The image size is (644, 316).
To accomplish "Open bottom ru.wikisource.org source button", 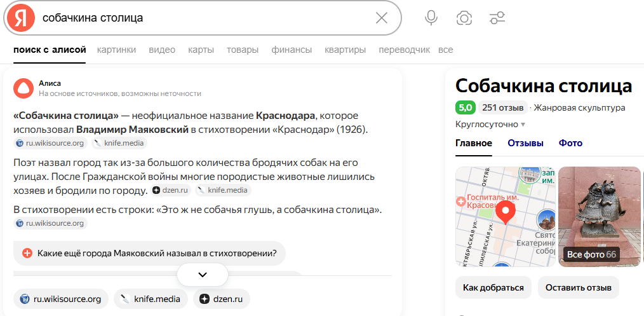I will 61,299.
